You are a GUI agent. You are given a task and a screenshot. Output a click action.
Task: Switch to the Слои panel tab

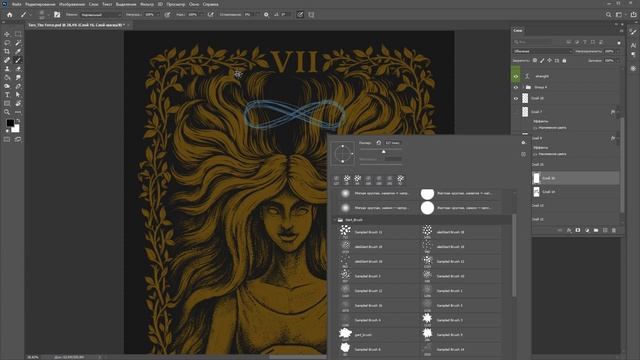[518, 31]
